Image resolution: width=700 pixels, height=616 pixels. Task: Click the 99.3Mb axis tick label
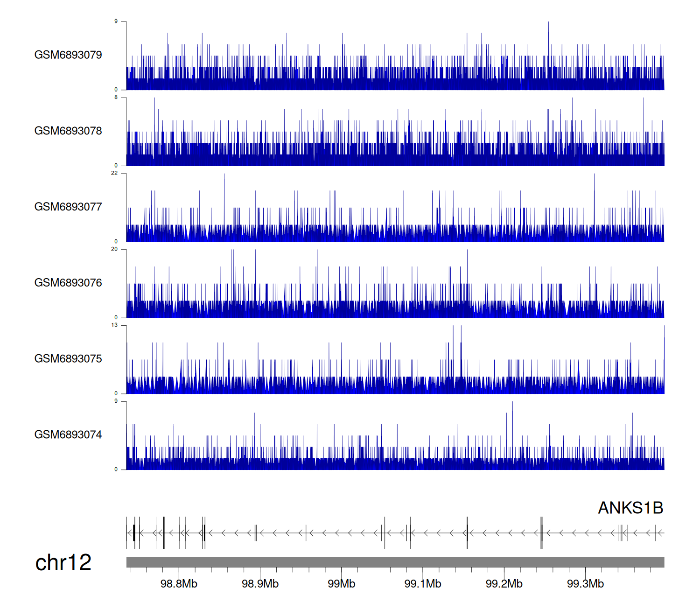(585, 584)
